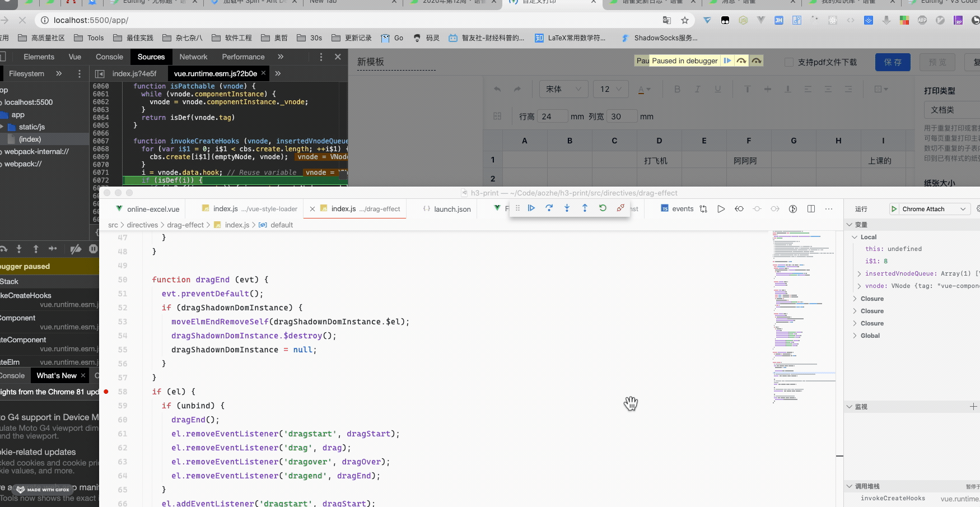Disconnect the VS Code debugger
Viewport: 980px width, 507px height.
tap(620, 208)
